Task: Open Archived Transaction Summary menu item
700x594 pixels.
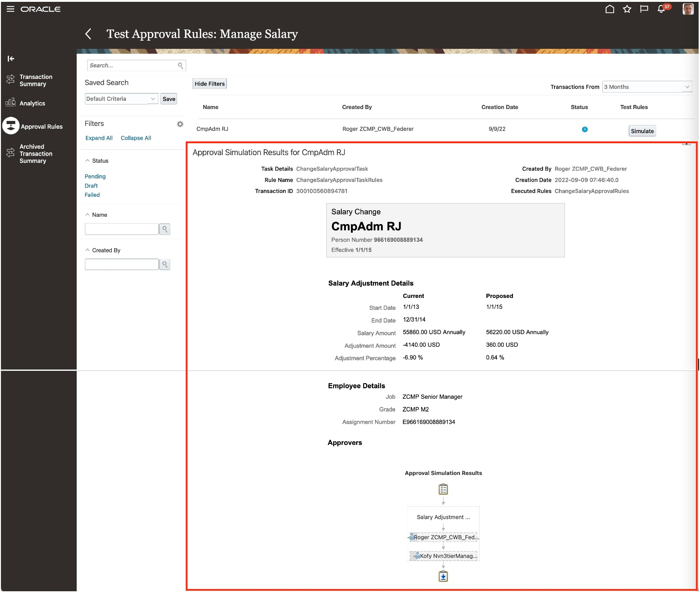Action: pos(36,154)
